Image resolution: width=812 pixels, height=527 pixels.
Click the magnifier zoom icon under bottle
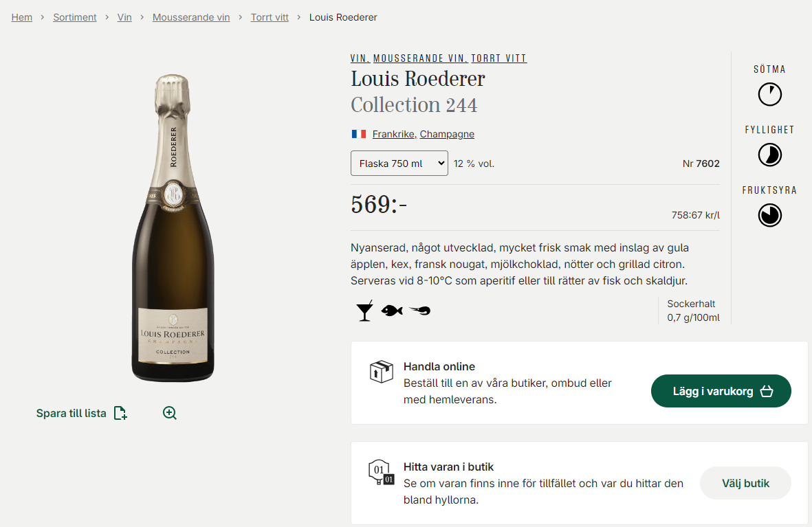click(170, 413)
